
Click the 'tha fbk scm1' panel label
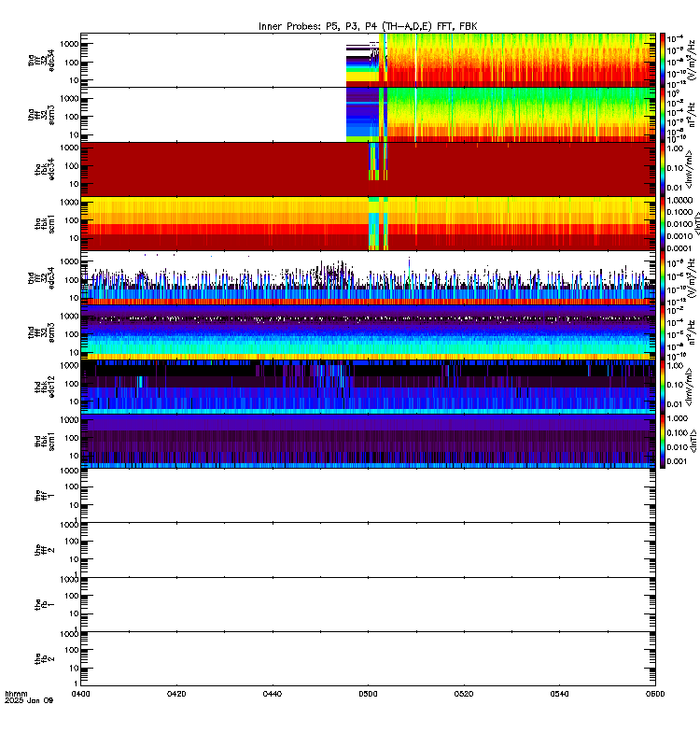[x=45, y=224]
